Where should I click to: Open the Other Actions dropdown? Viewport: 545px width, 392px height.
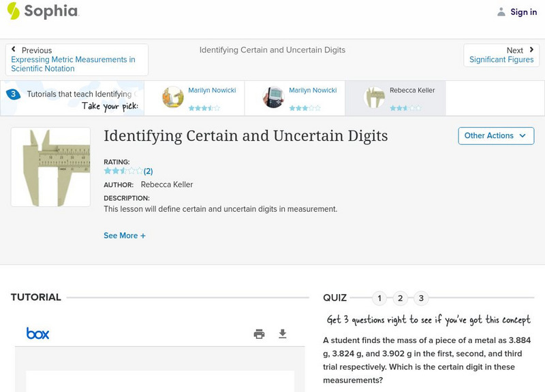coord(495,135)
